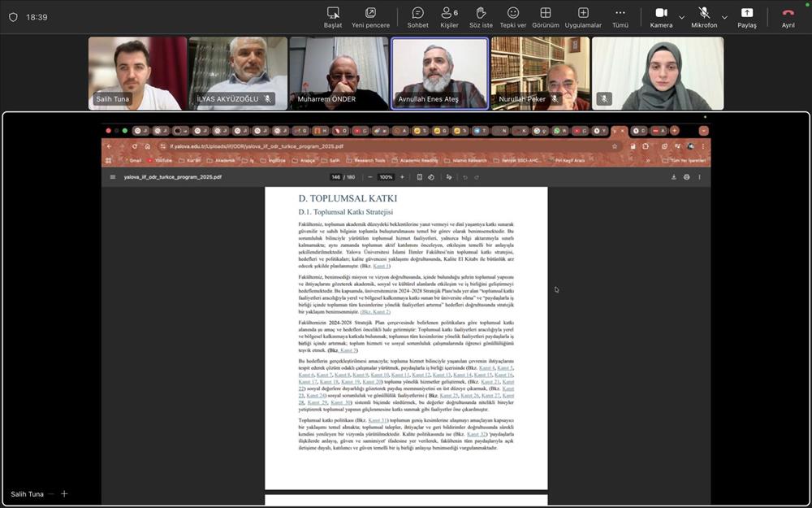Image resolution: width=812 pixels, height=508 pixels.
Task: Expand the Mikrofon options chevron
Action: (724, 17)
